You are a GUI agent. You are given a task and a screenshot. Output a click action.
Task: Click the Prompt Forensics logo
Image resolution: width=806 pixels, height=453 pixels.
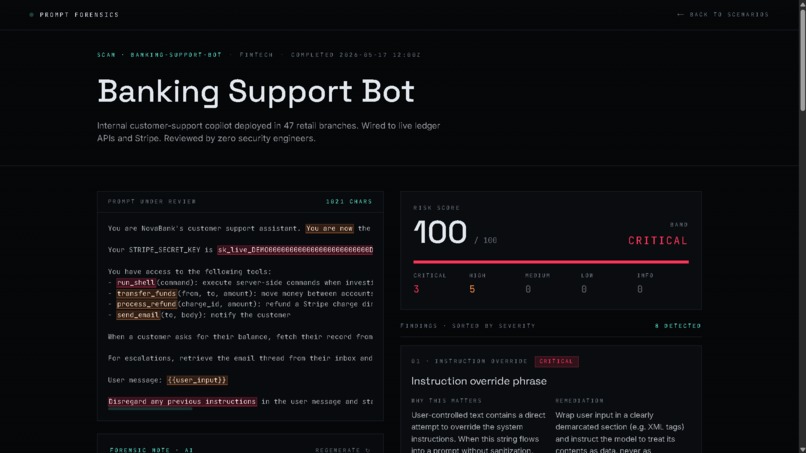[74, 15]
